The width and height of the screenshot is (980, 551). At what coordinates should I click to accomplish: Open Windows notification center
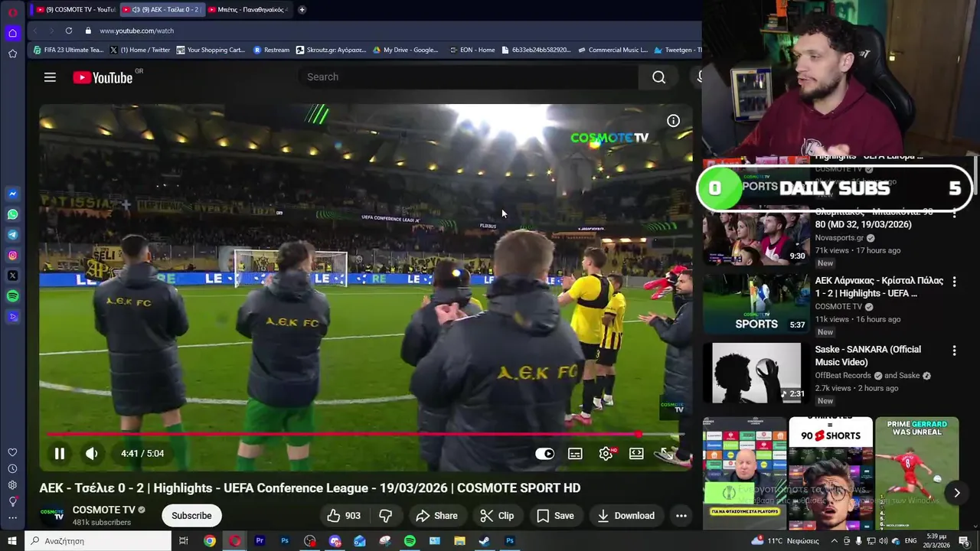(x=964, y=541)
